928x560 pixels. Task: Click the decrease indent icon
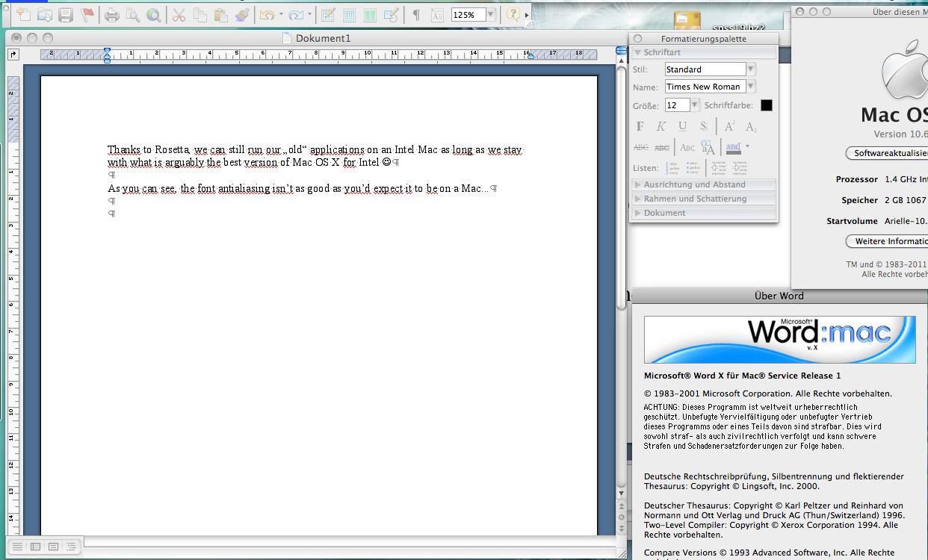[x=718, y=168]
